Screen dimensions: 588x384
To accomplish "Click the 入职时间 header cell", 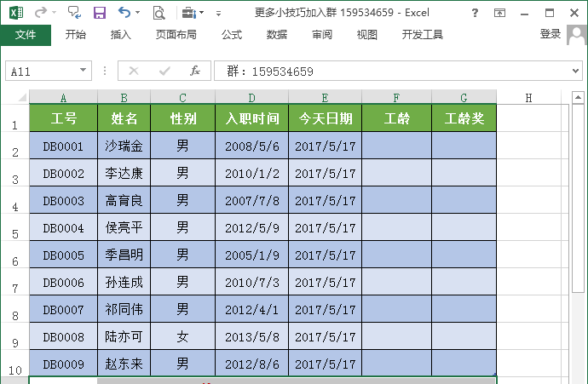I will coord(251,118).
